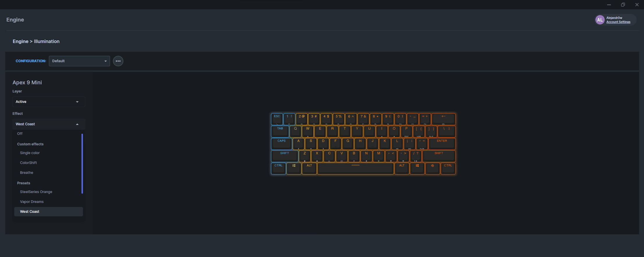The width and height of the screenshot is (644, 257).
Task: Select the 1 ! number key
Action: pos(289,119)
